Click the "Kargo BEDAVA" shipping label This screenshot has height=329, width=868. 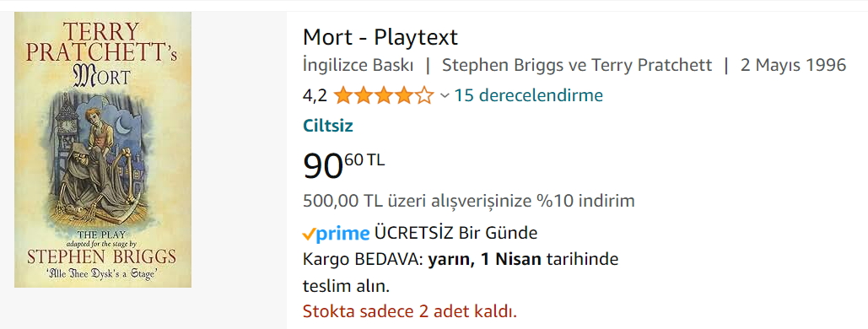pos(363,259)
